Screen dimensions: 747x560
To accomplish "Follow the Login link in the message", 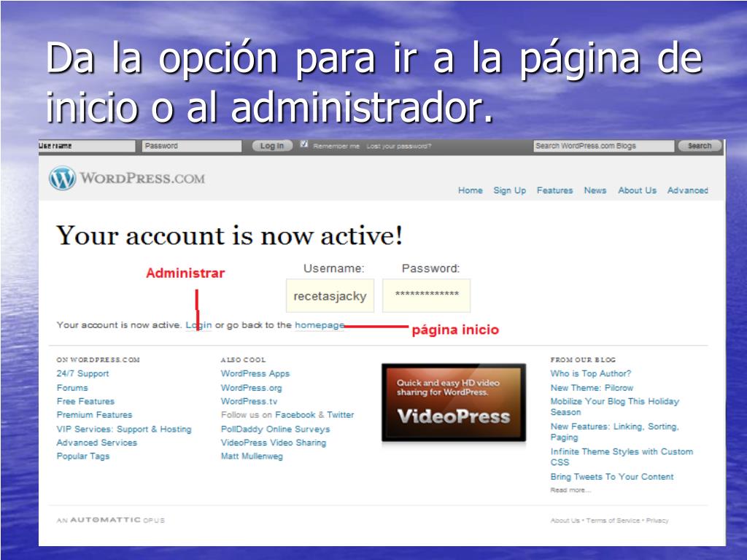I will coord(198,325).
